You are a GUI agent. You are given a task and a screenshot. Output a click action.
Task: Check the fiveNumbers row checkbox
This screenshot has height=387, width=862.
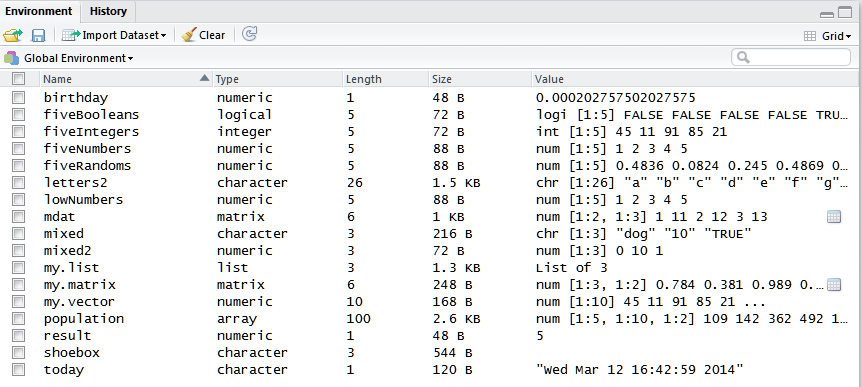[x=18, y=149]
